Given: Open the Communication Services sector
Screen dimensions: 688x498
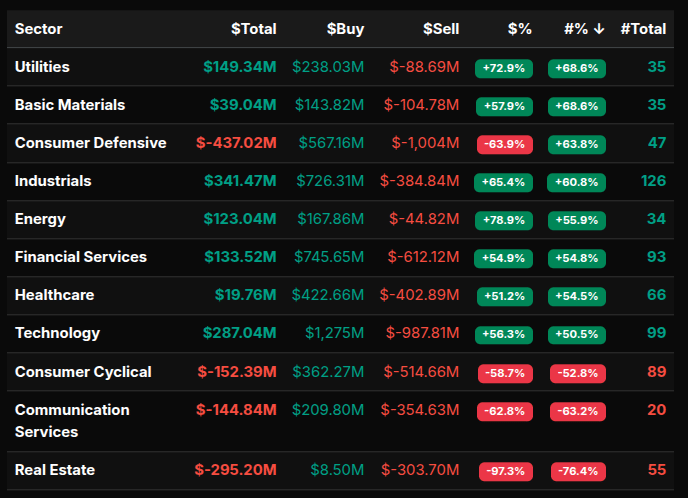Looking at the screenshot, I should coord(72,421).
